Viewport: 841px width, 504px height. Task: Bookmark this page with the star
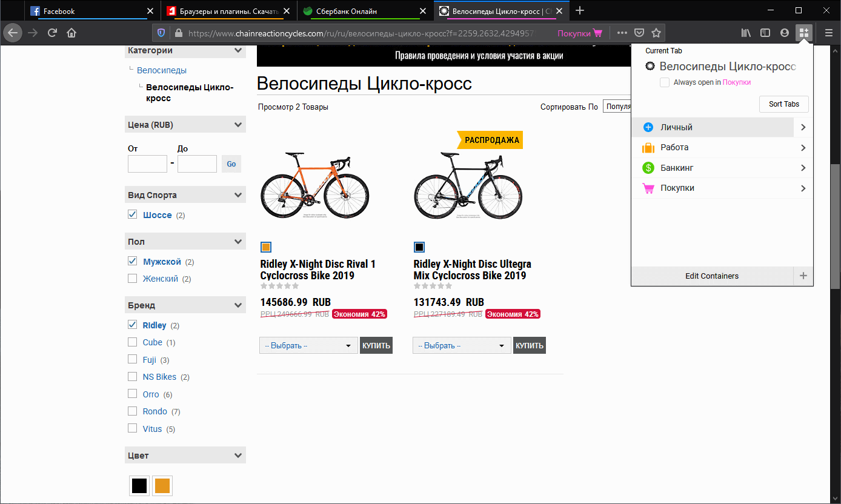coord(656,33)
